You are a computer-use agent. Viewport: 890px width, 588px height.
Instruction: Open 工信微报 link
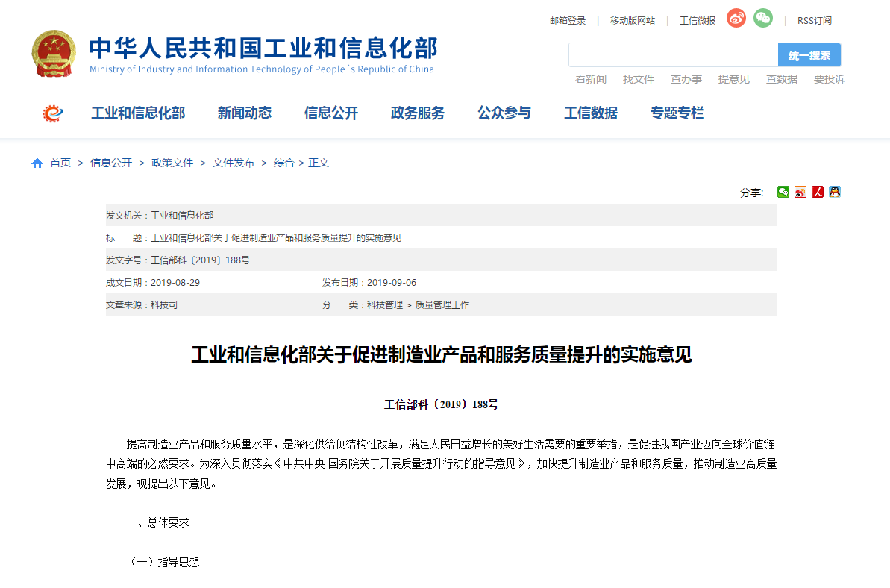pyautogui.click(x=698, y=21)
